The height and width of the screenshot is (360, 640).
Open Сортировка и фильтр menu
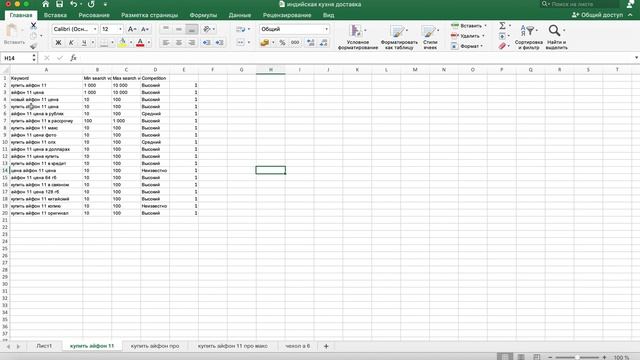529,37
